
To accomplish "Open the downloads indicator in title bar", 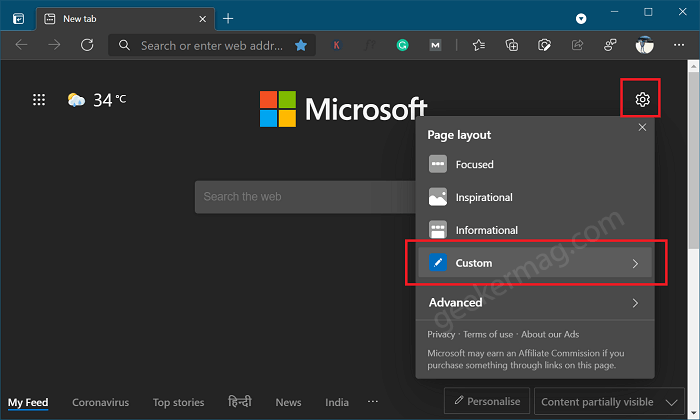I will tap(581, 19).
